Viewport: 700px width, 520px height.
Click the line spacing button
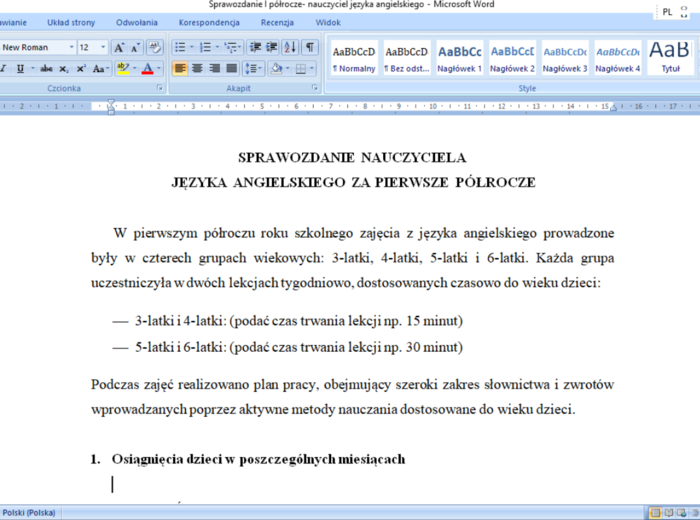click(254, 69)
